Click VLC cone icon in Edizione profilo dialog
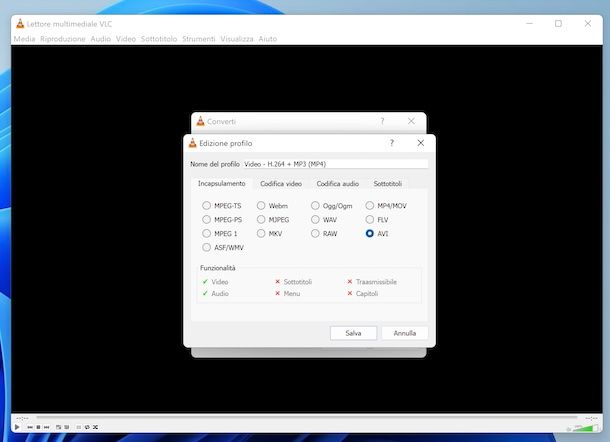 (193, 143)
